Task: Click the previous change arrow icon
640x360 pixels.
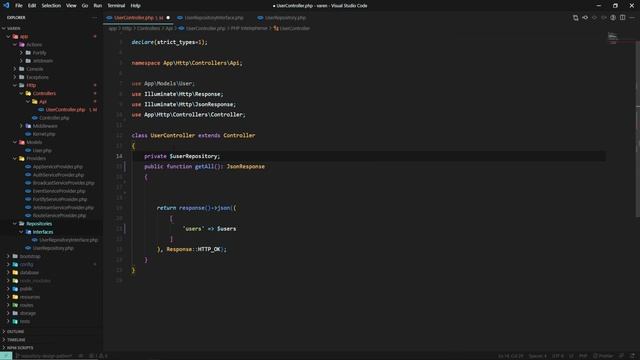Action: (594, 18)
